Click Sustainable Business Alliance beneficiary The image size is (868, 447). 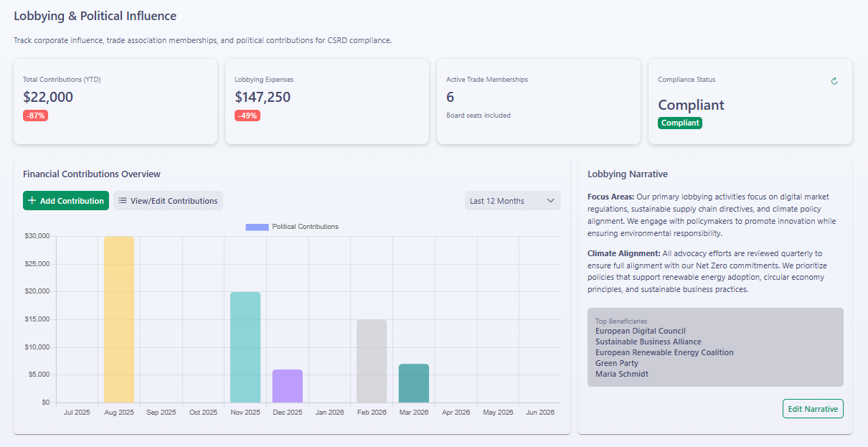(648, 342)
